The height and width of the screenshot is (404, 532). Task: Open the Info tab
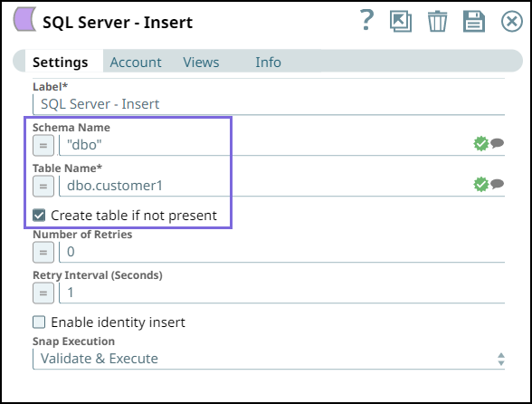pyautogui.click(x=268, y=63)
